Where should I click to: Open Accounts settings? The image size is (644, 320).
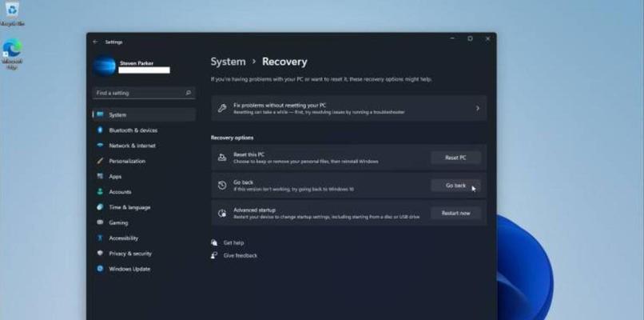click(x=144, y=192)
